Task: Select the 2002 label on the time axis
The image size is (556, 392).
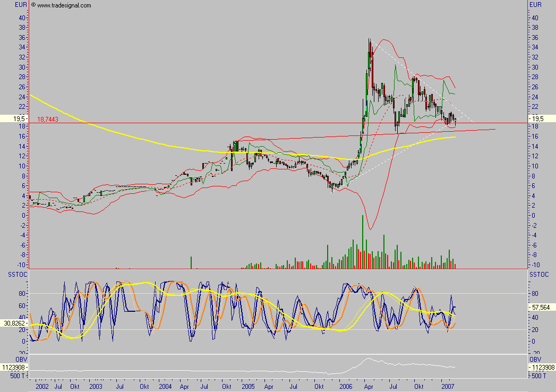Action: point(43,388)
